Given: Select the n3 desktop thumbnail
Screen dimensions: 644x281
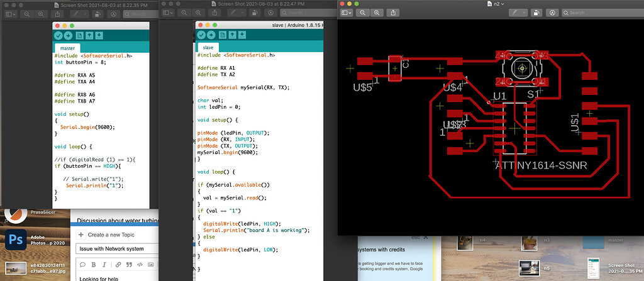Looking at the screenshot, I should tap(530, 243).
